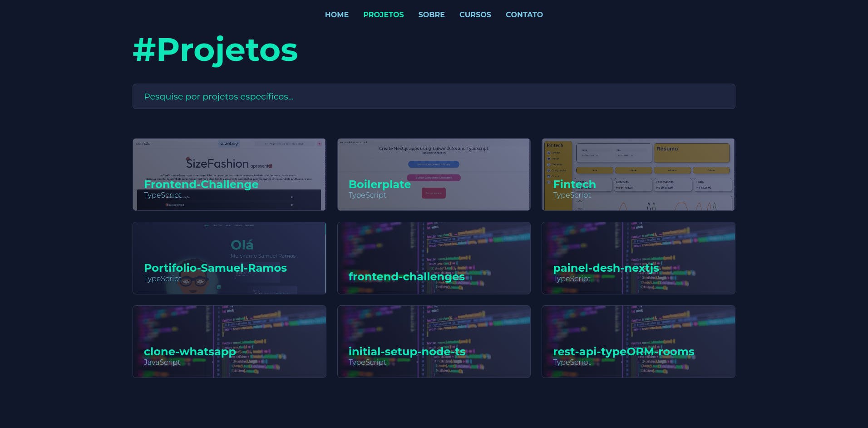Open the Boilerplate TypeScript project
Viewport: 868px width, 428px height.
[380, 184]
